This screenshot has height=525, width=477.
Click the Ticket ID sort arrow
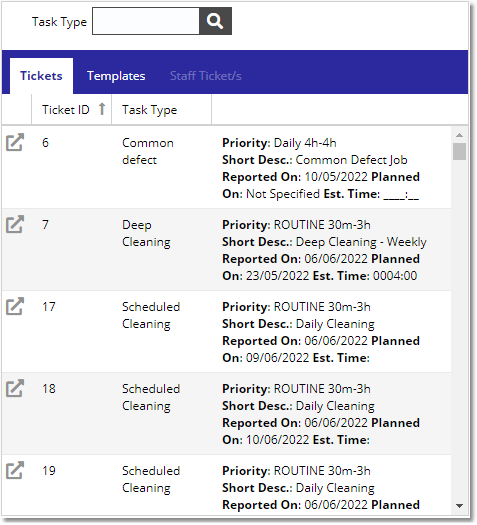point(102,109)
